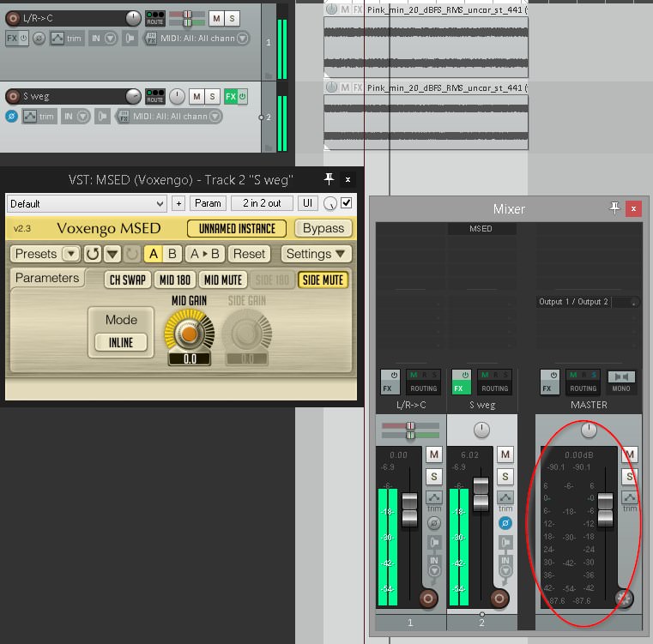Solo the L/R->C track in track panel
The image size is (653, 644).
pos(232,18)
